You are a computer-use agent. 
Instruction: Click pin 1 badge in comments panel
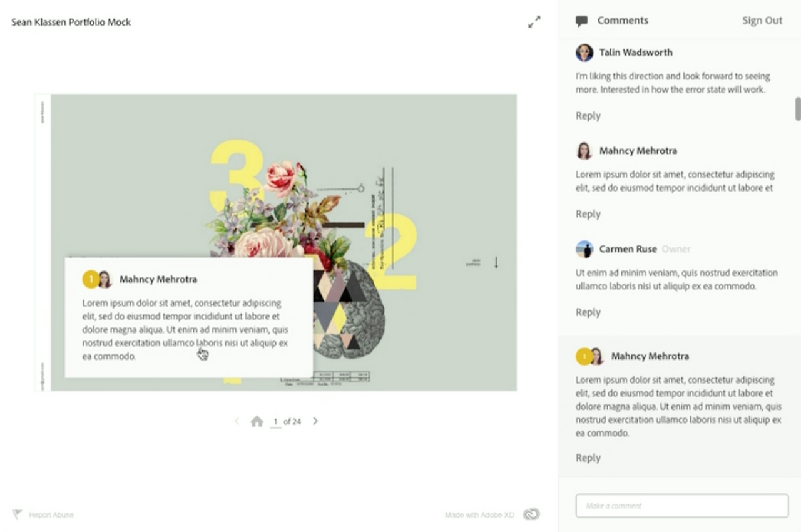pos(584,356)
